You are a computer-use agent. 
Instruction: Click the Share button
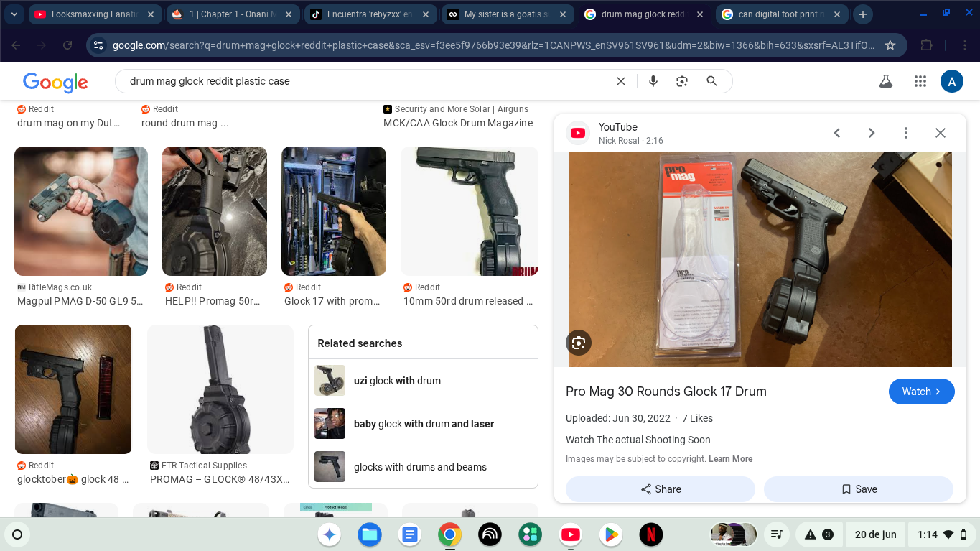coord(661,489)
